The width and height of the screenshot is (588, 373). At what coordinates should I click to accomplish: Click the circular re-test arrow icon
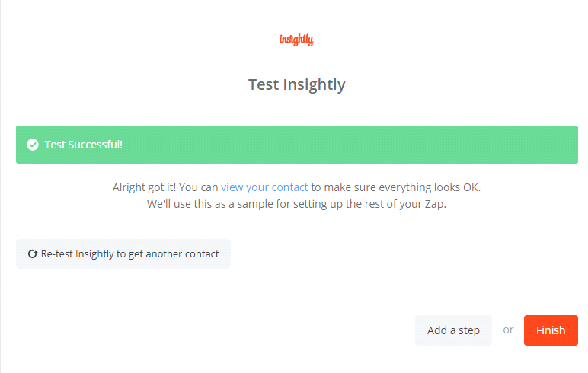tap(33, 254)
